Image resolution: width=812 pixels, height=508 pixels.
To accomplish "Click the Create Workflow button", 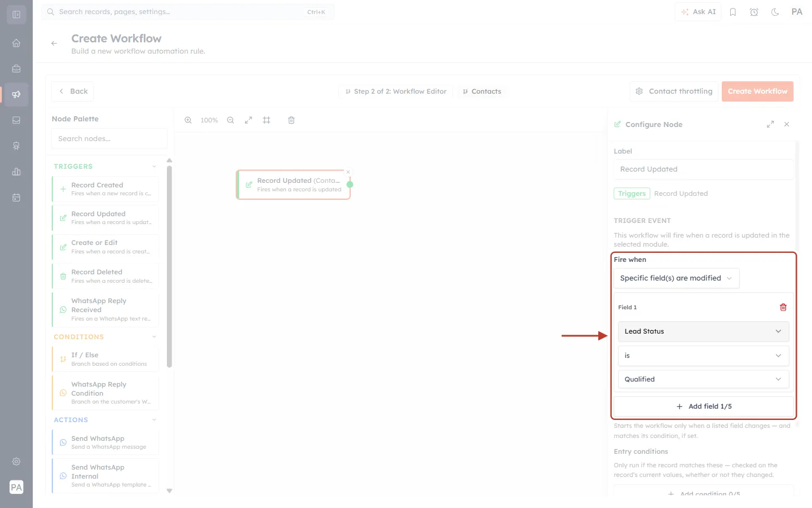I will coord(757,91).
